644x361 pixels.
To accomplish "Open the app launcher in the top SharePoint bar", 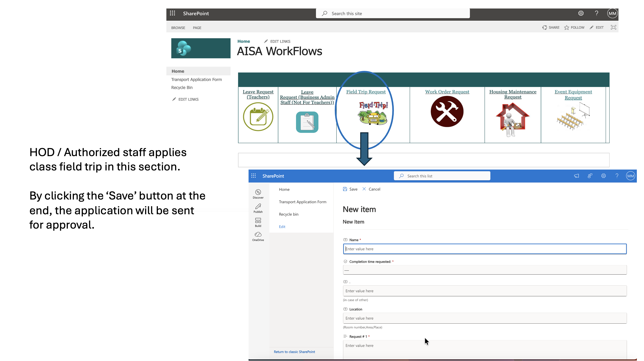I will [x=172, y=13].
